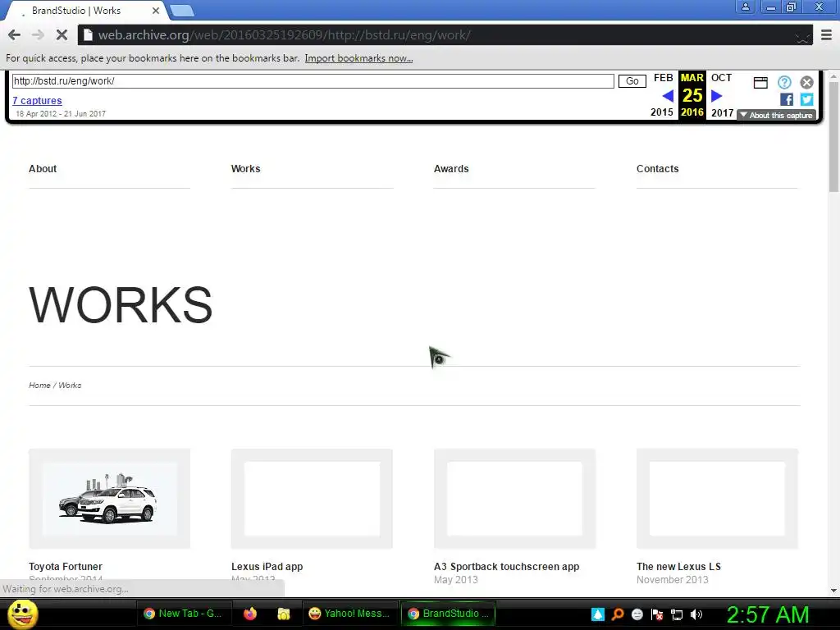Open the 7 captures link

point(37,101)
